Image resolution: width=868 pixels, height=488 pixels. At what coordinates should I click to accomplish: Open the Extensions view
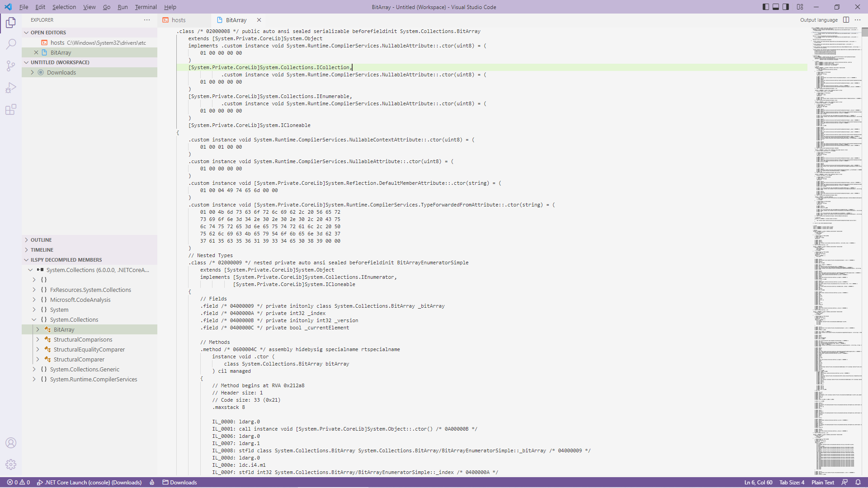tap(11, 110)
